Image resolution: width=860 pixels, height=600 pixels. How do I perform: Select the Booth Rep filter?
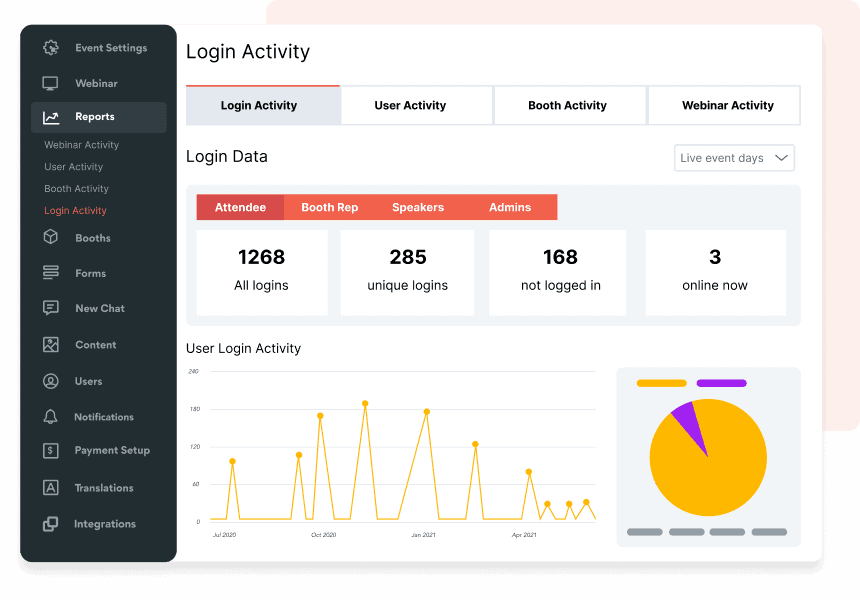point(329,207)
